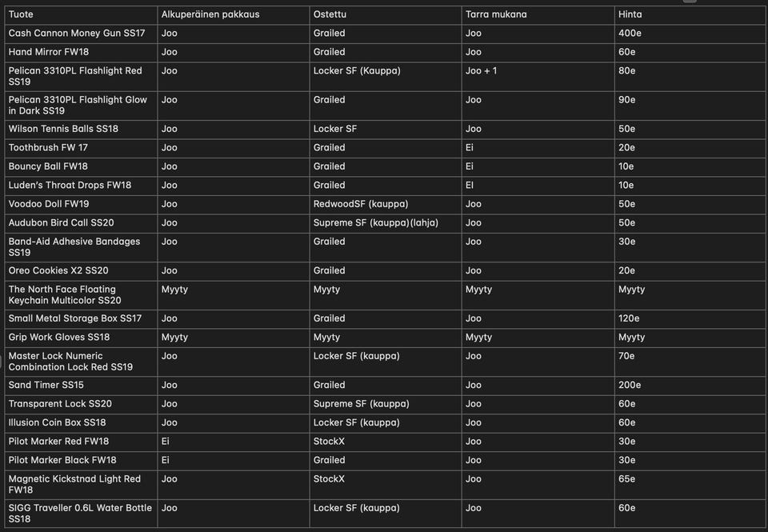
Task: Click the RedwoodSF (kauppa) cell
Action: 361,204
